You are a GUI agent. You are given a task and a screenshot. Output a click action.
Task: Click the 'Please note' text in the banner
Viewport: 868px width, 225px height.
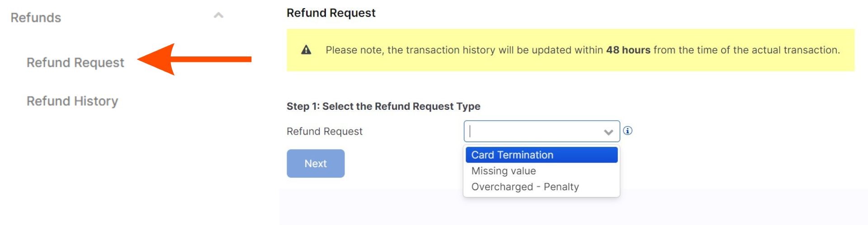[353, 50]
